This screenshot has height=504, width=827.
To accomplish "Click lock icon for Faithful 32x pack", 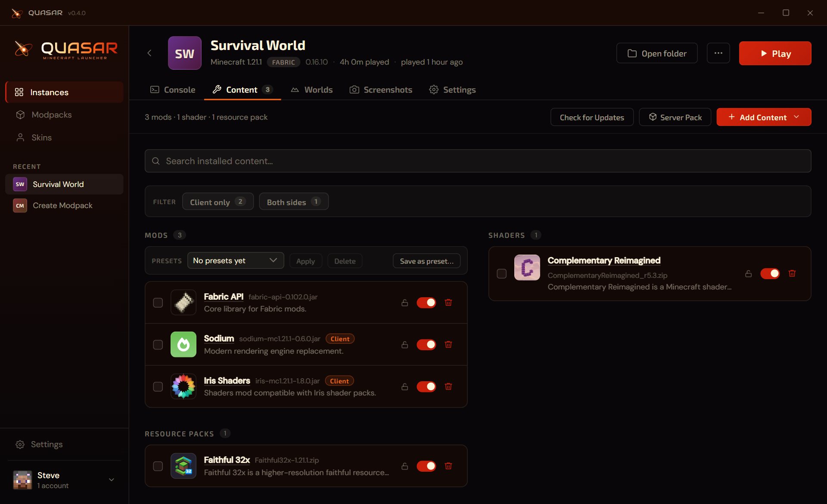I will click(405, 466).
